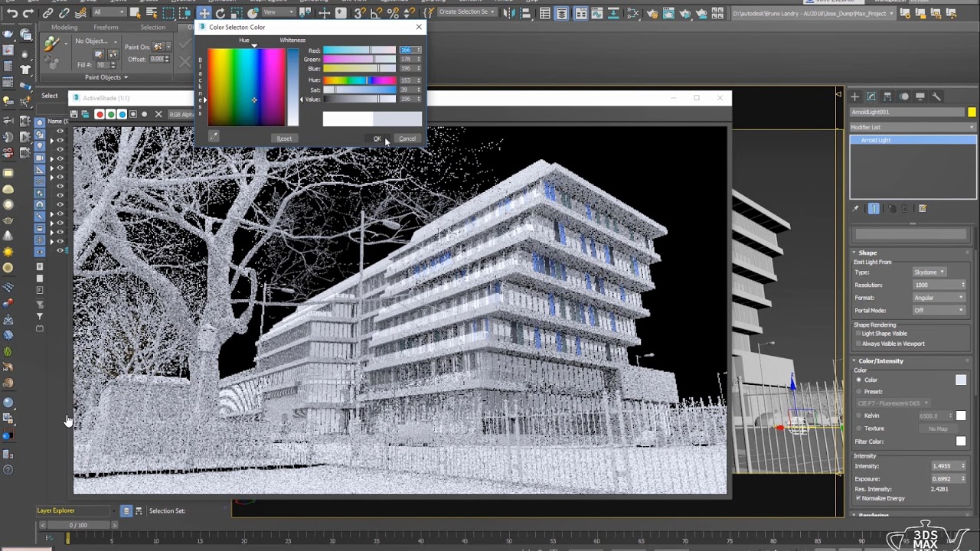980x551 pixels.
Task: Click the Pin Stack icon
Action: coord(856,208)
